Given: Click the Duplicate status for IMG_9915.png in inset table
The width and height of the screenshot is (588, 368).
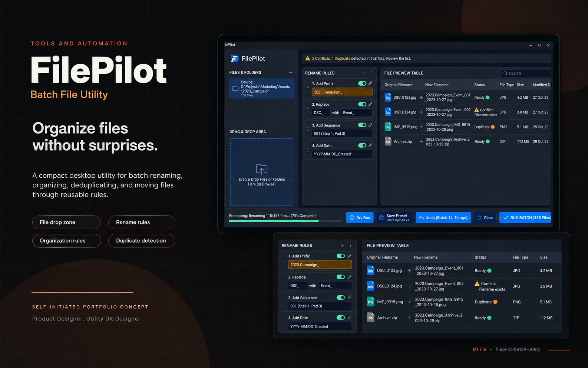Looking at the screenshot, I should pos(486,302).
